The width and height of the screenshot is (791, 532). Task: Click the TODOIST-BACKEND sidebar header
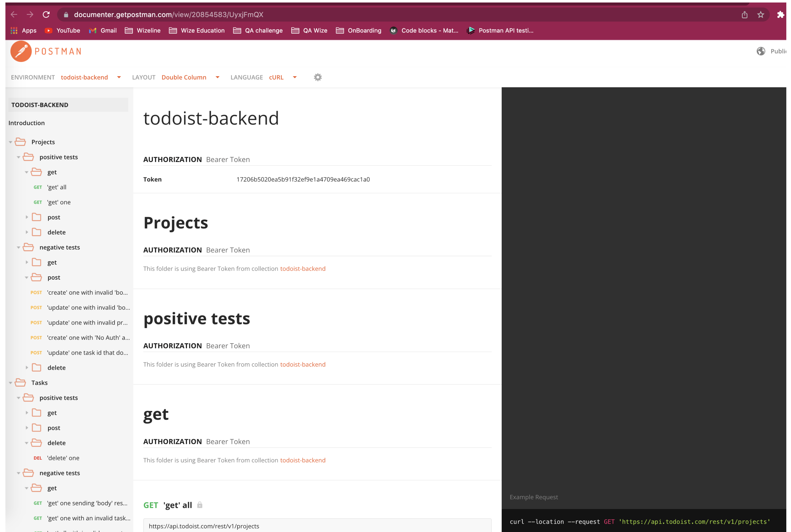[x=39, y=105]
